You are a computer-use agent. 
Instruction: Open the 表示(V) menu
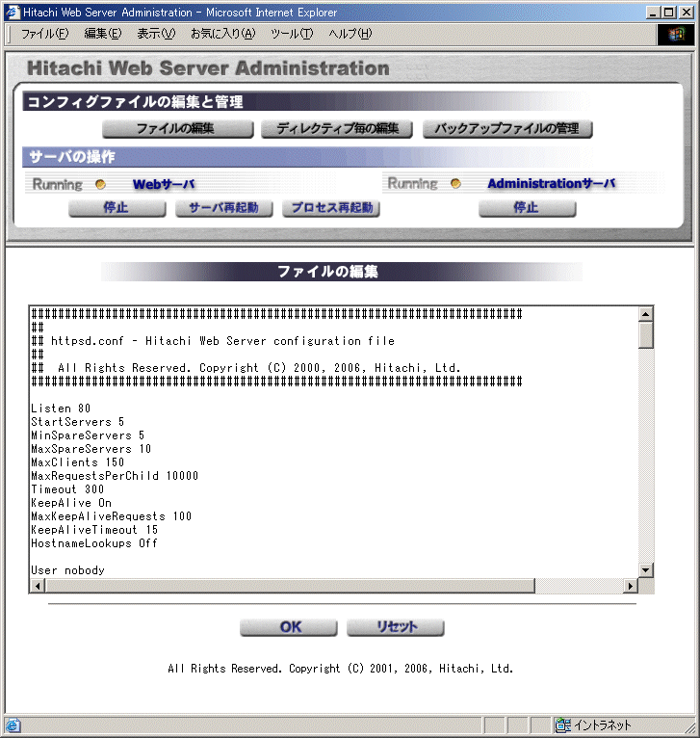[156, 34]
